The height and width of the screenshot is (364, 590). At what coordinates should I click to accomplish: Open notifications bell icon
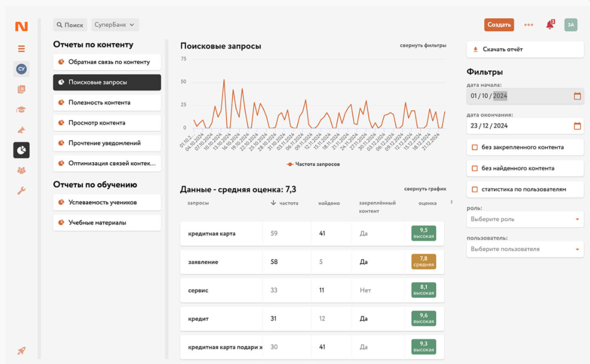coord(550,25)
